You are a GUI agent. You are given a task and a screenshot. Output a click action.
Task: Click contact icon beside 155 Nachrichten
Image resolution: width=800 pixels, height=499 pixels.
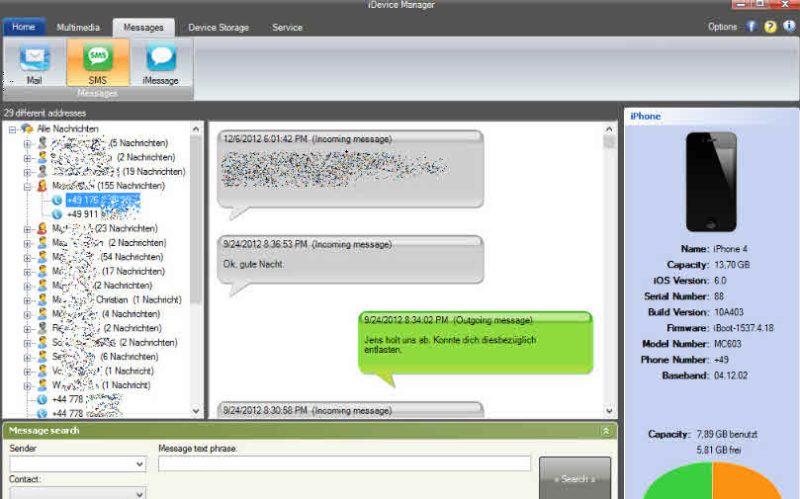pyautogui.click(x=42, y=186)
